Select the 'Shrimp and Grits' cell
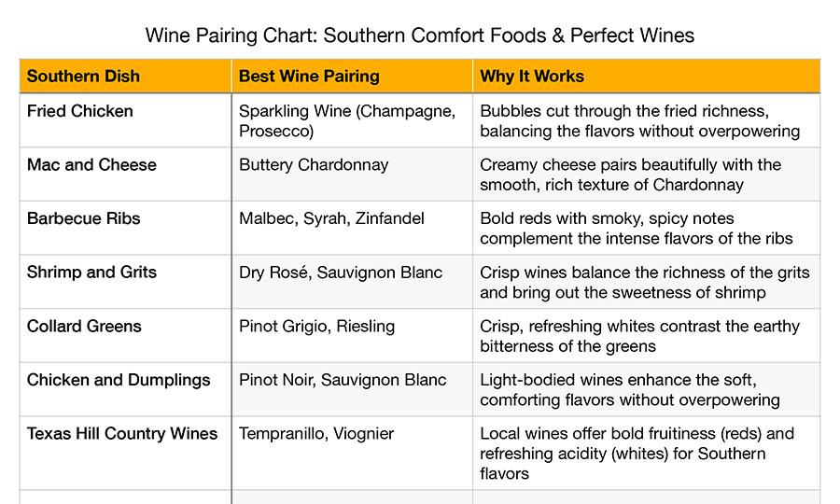This screenshot has height=504, width=840. [125, 282]
